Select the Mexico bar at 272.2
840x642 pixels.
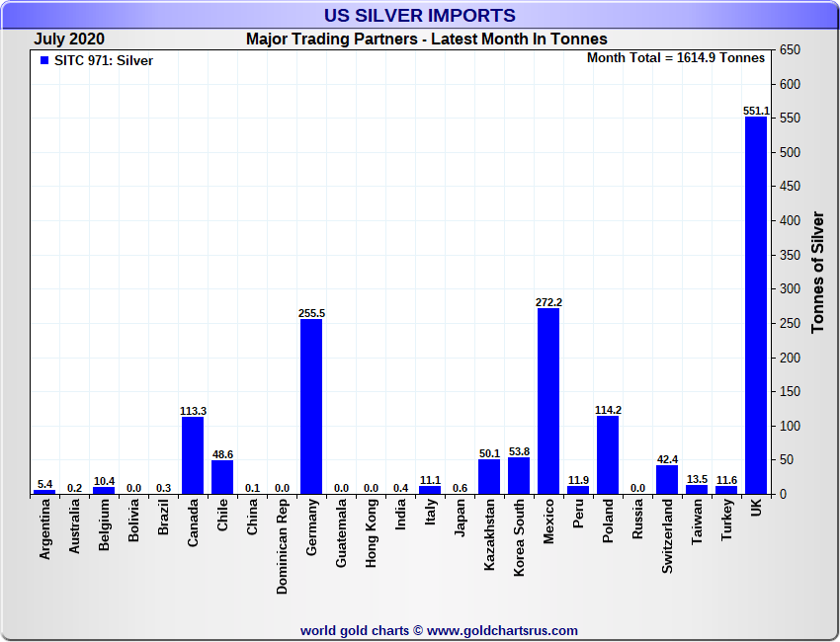548,401
